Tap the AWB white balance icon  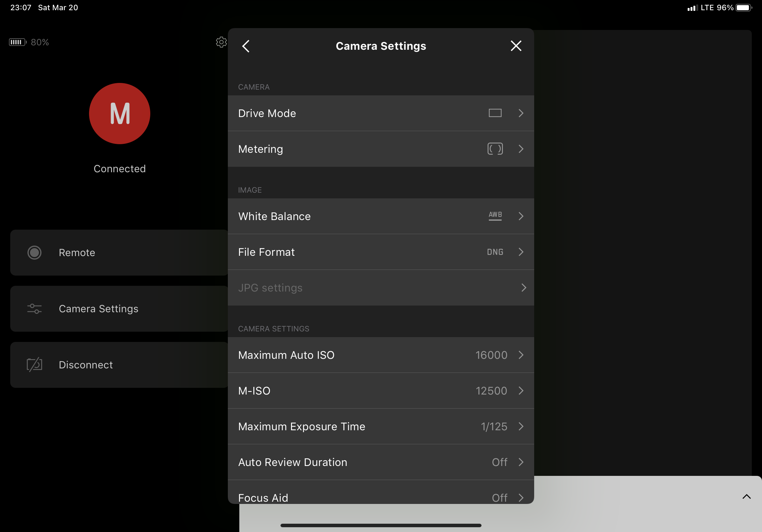[495, 216]
